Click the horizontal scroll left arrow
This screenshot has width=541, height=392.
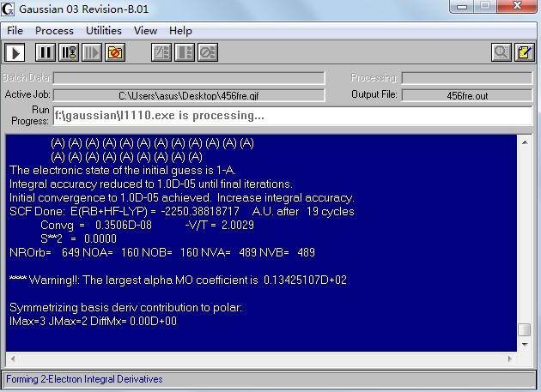(x=13, y=359)
